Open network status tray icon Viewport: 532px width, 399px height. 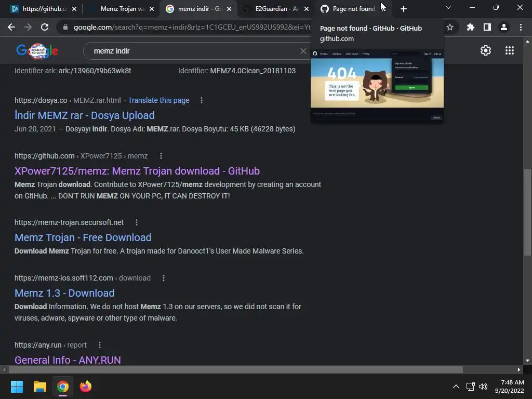(470, 387)
